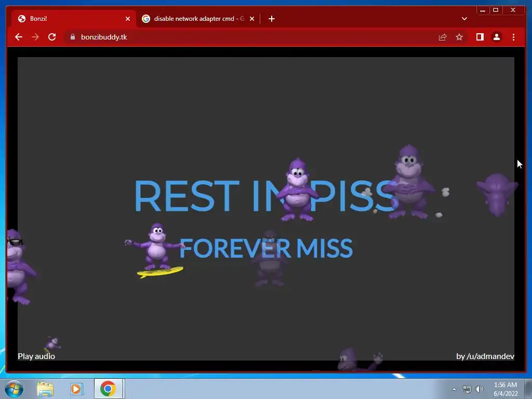
Task: Go back using the browser back arrow
Action: [x=19, y=37]
